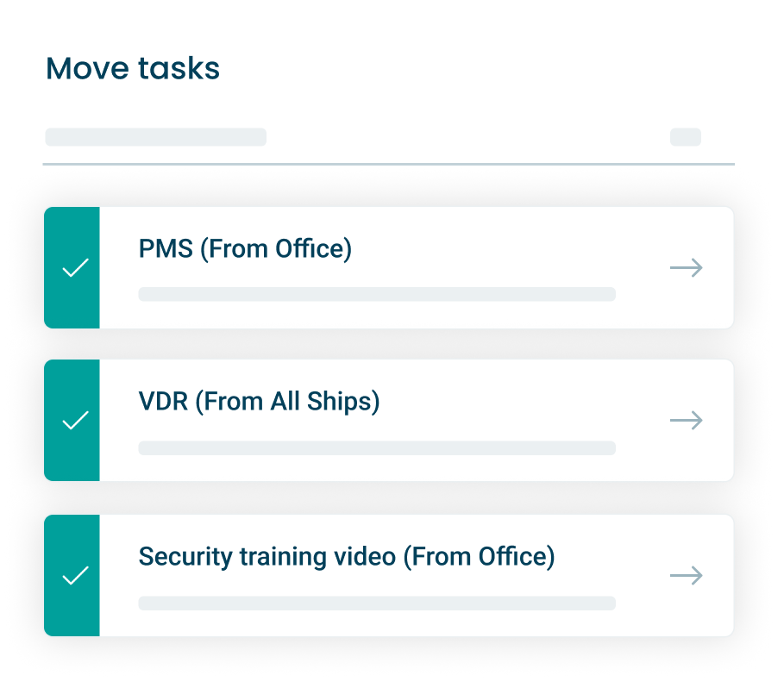Click the Security training video arrow icon
The width and height of the screenshot is (784, 688).
click(x=686, y=575)
